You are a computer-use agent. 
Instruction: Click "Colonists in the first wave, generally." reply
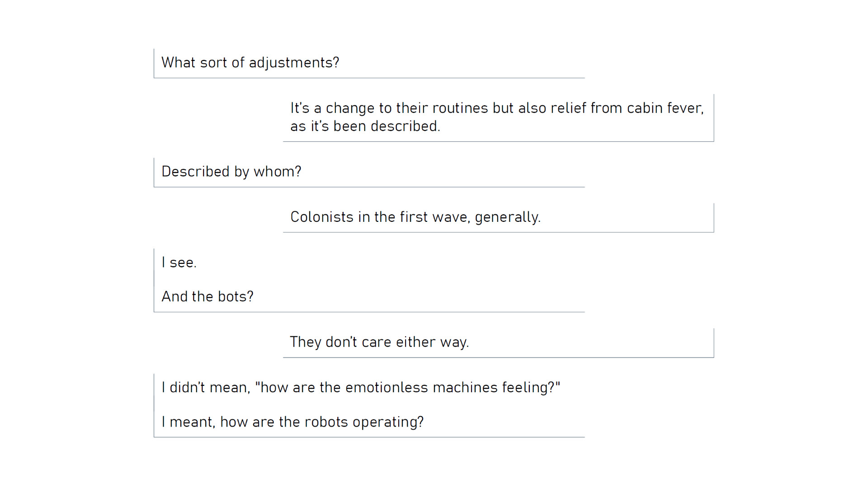[415, 217]
